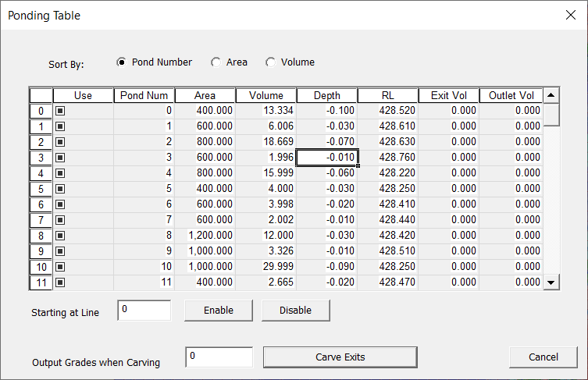Sort ponds by Area
The image size is (588, 380).
pos(216,62)
